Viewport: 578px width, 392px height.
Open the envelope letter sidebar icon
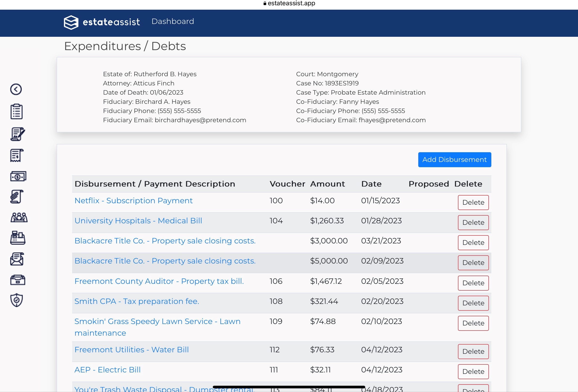click(x=17, y=259)
